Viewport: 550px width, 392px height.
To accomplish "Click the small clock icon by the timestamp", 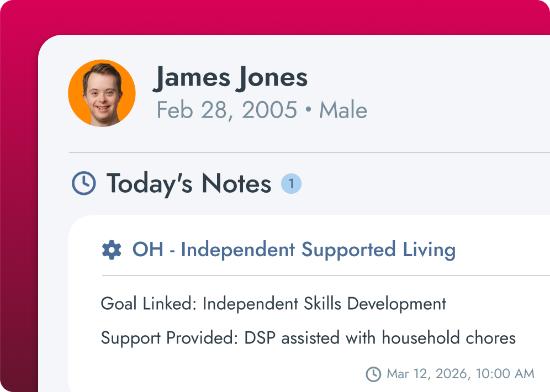I will (373, 374).
